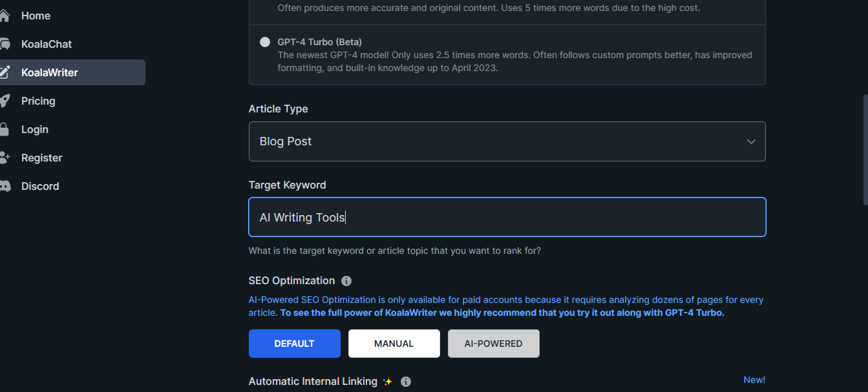868x392 pixels.
Task: Click the Pricing rocket icon
Action: click(5, 101)
